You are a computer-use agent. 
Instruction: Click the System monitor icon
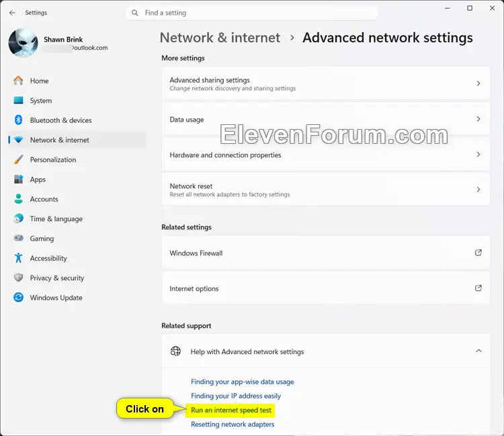[18, 100]
